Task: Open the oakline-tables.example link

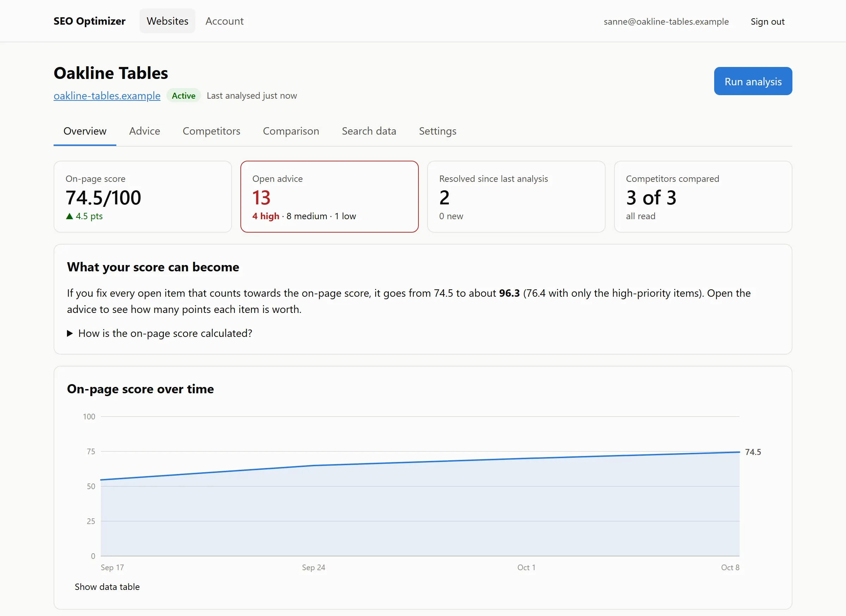Action: (107, 96)
